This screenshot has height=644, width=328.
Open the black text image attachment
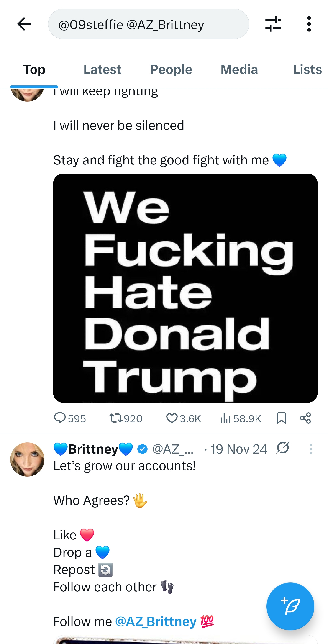[185, 288]
